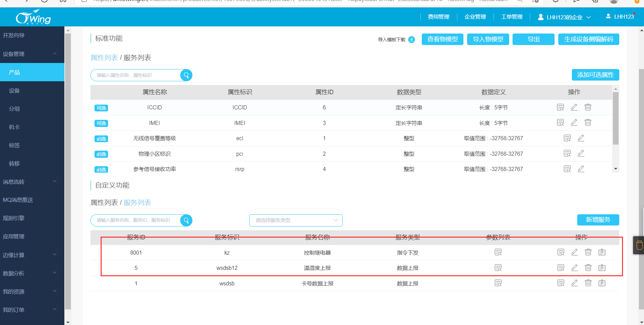Open the CTWing logo home
The width and height of the screenshot is (644, 325).
pyautogui.click(x=33, y=17)
